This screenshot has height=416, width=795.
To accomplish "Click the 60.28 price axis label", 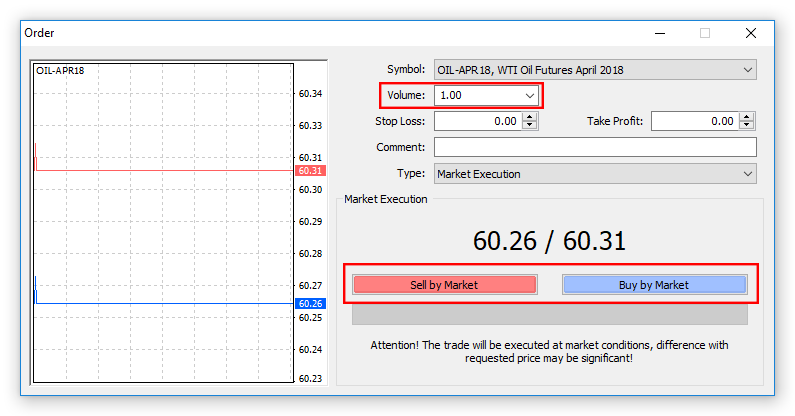I will click(x=310, y=254).
